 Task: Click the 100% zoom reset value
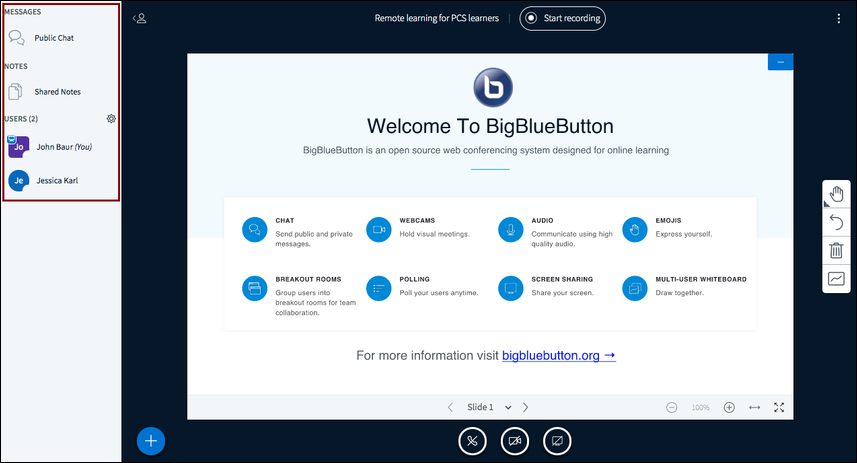(x=700, y=407)
